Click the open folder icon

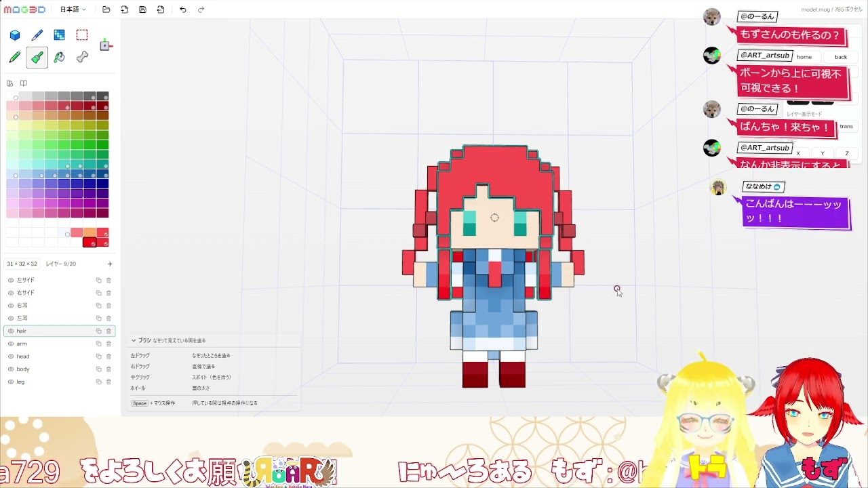click(x=106, y=9)
